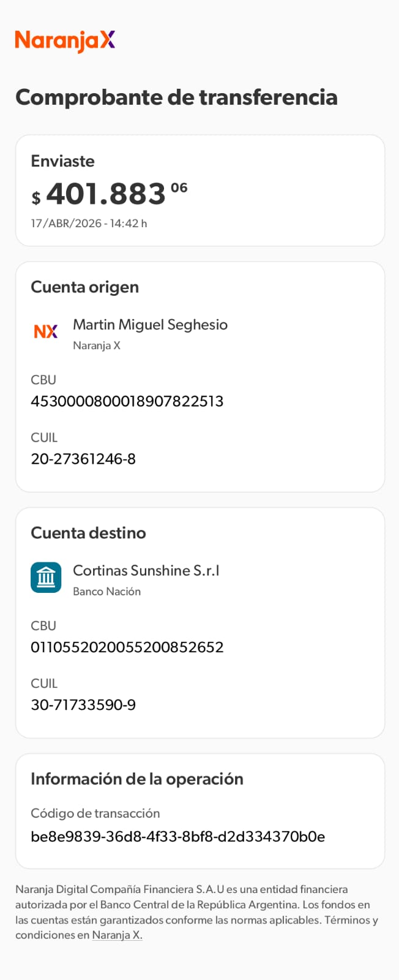Click the NX icon beside Martin Miguel Seghesio
Image resolution: width=399 pixels, height=980 pixels.
pos(46,331)
